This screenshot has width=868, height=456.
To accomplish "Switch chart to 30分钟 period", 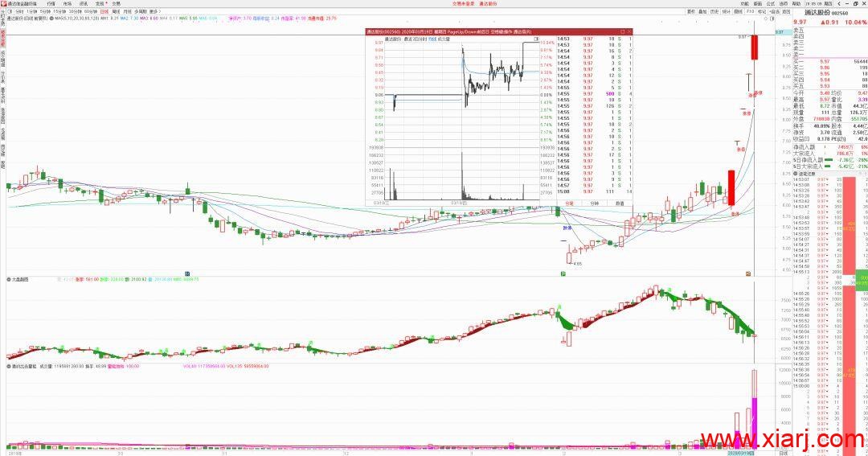I will coord(76,11).
